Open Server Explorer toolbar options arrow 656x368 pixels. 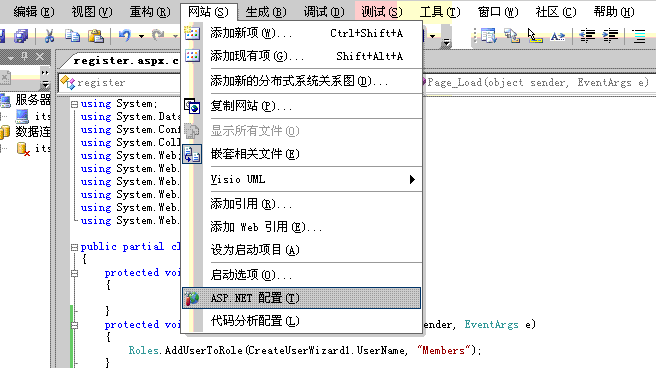(x=45, y=84)
